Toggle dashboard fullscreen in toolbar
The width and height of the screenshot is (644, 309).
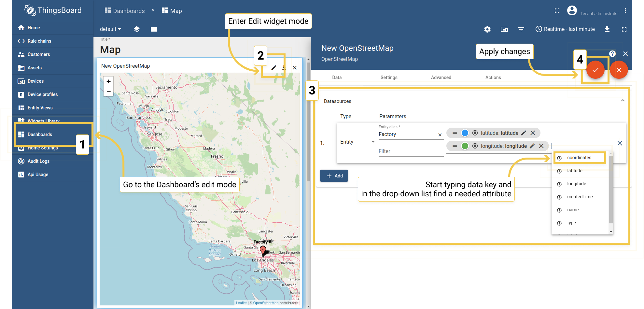pos(624,29)
